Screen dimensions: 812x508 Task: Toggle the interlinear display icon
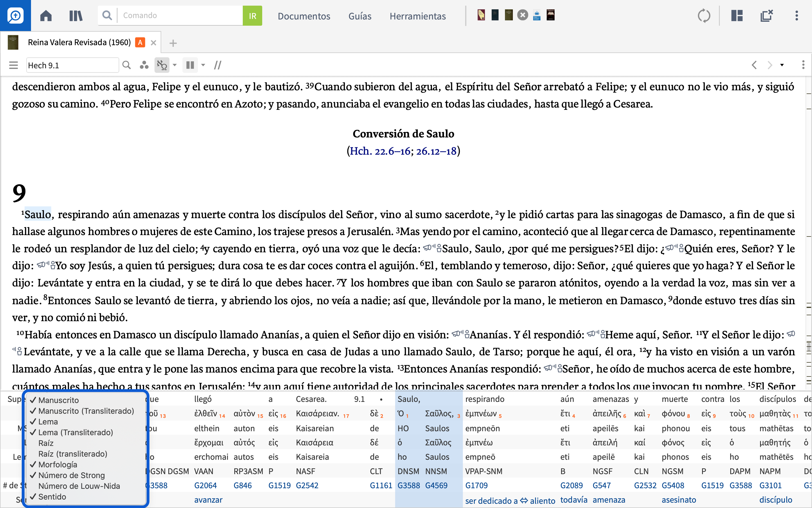(x=162, y=65)
